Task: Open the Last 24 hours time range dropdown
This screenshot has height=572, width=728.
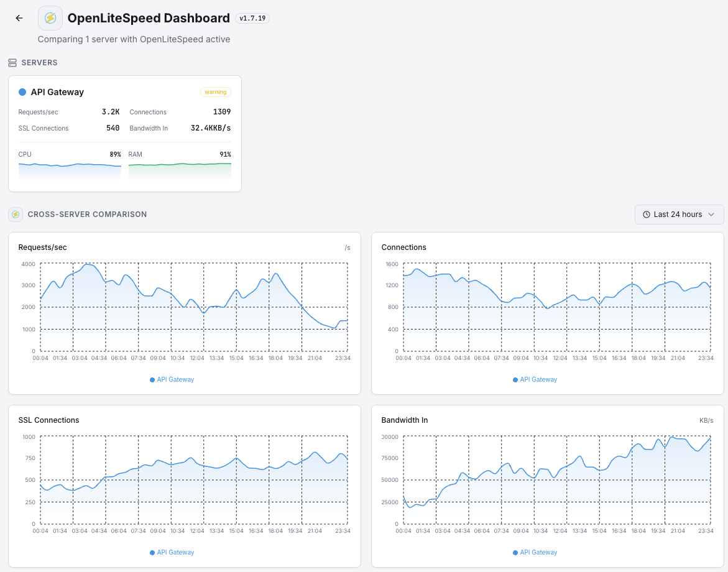Action: click(x=679, y=214)
